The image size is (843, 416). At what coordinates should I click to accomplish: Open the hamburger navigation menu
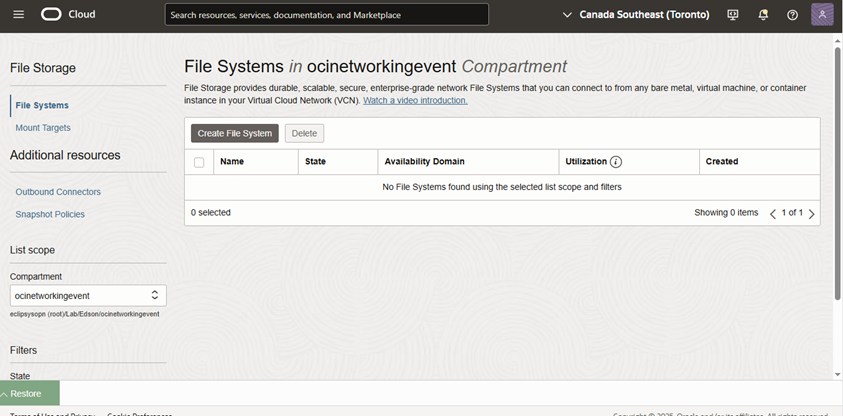(x=18, y=15)
